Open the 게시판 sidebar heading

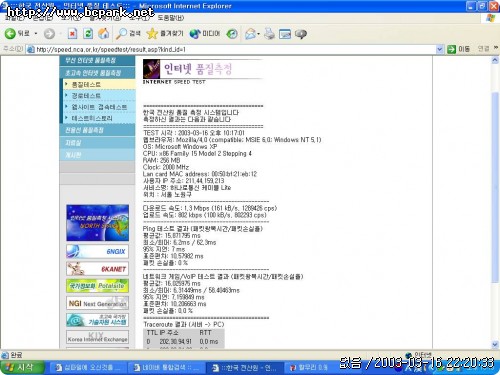[x=97, y=155]
